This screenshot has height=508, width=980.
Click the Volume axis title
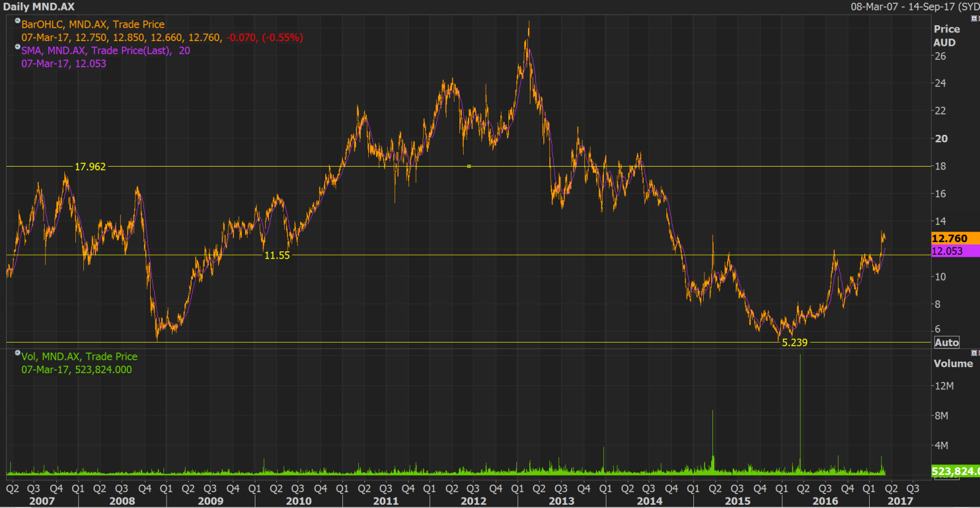click(x=953, y=363)
